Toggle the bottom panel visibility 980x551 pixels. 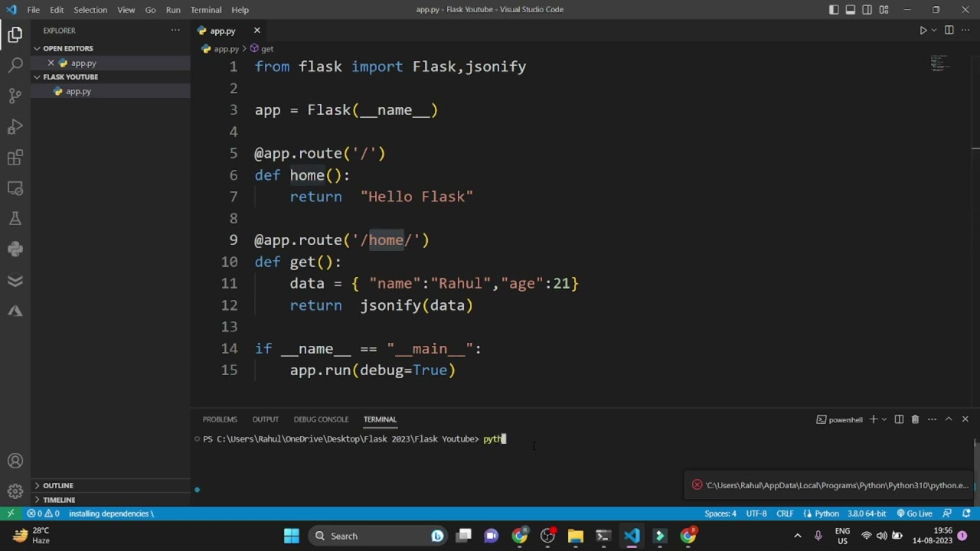coord(851,10)
